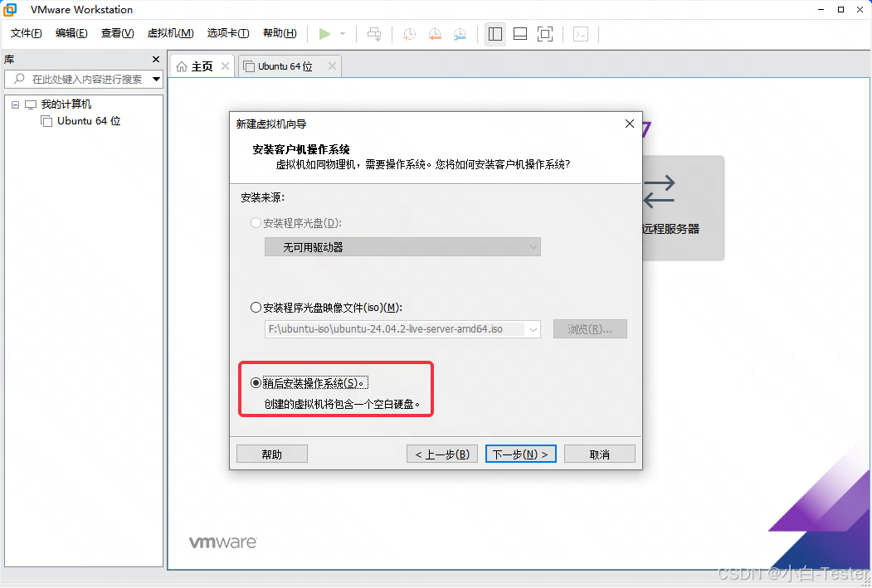
Task: Click the 帮助 button in the wizard
Action: [x=272, y=454]
